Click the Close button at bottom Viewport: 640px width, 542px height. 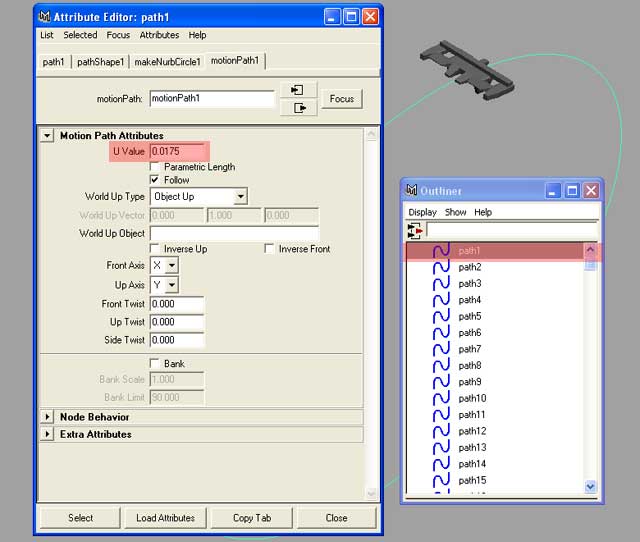click(336, 518)
